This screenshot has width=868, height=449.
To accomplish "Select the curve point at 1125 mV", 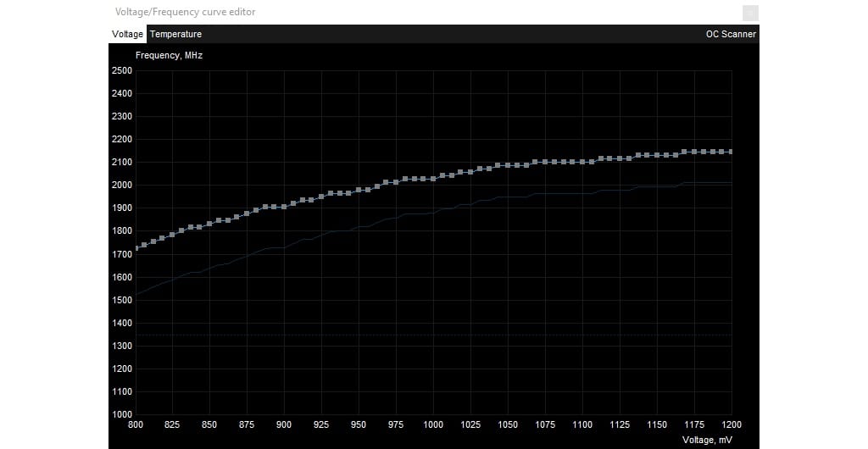I will point(620,158).
